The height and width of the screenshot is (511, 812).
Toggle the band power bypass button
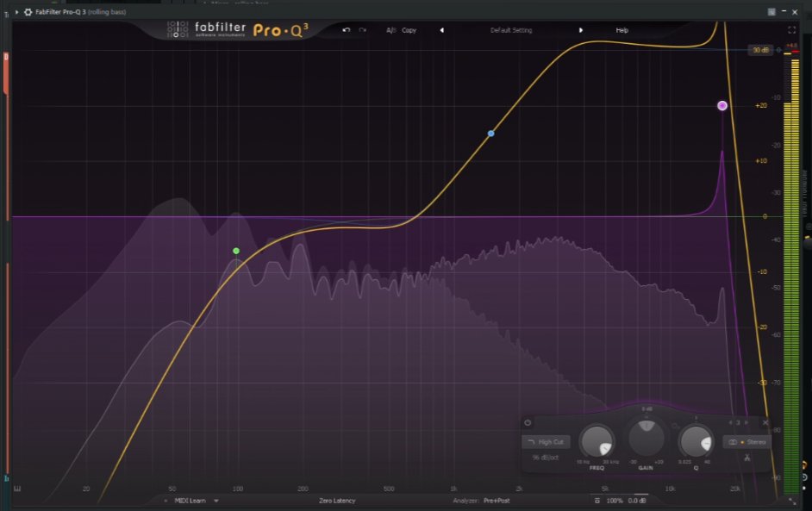(x=528, y=423)
